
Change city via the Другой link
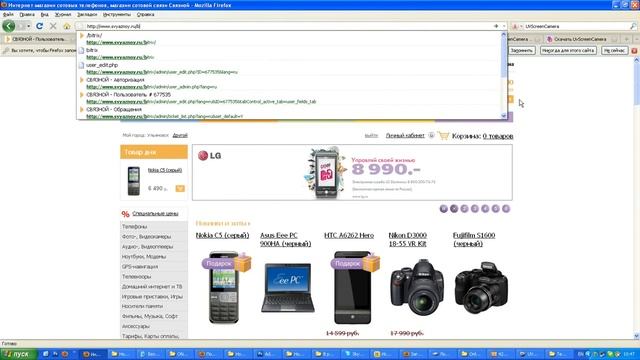point(180,136)
